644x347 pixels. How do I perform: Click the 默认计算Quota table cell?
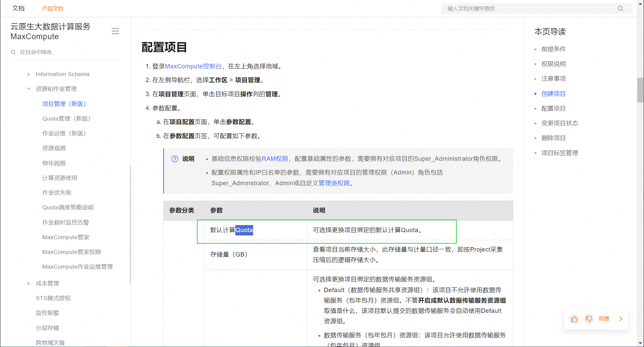click(256, 230)
